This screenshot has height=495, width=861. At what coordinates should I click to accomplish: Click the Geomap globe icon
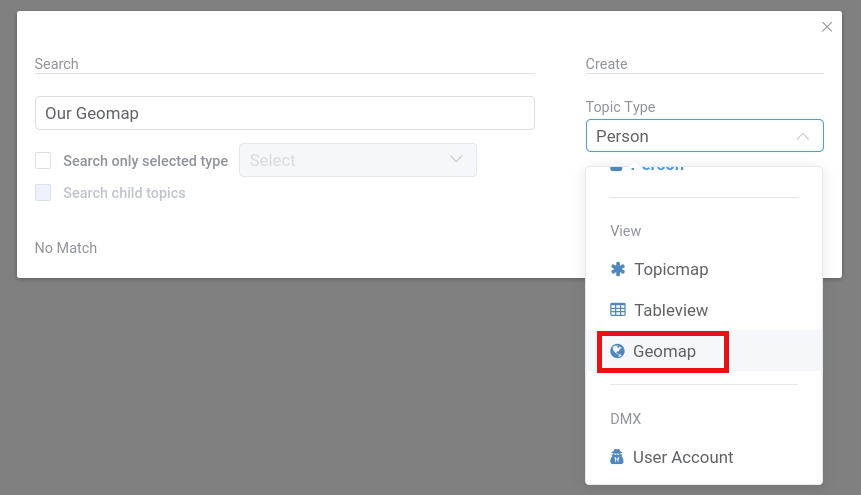point(618,351)
